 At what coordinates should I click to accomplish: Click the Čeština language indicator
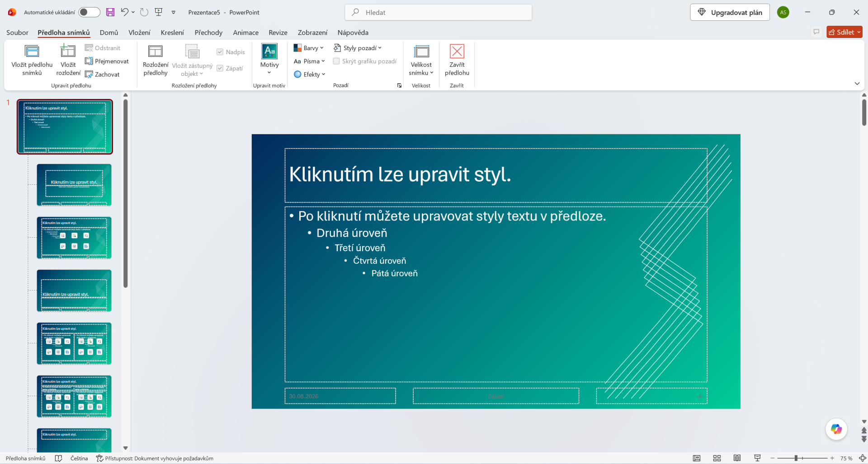pos(79,458)
